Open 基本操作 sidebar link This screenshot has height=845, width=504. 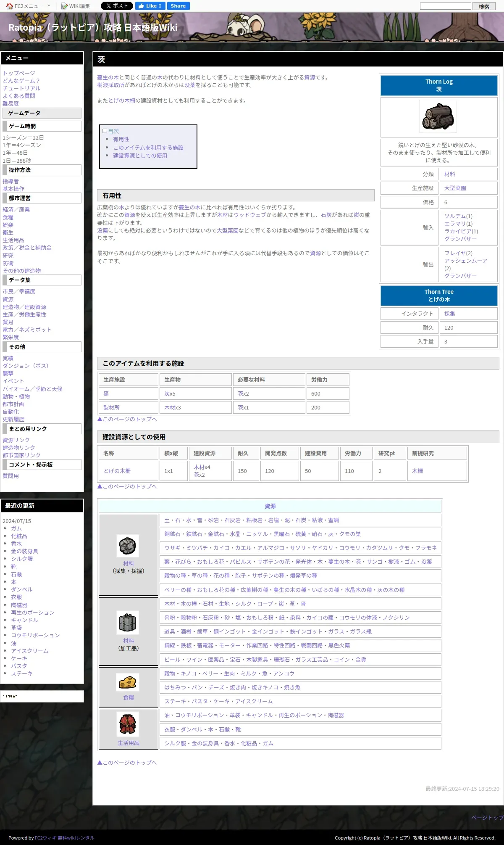point(13,189)
